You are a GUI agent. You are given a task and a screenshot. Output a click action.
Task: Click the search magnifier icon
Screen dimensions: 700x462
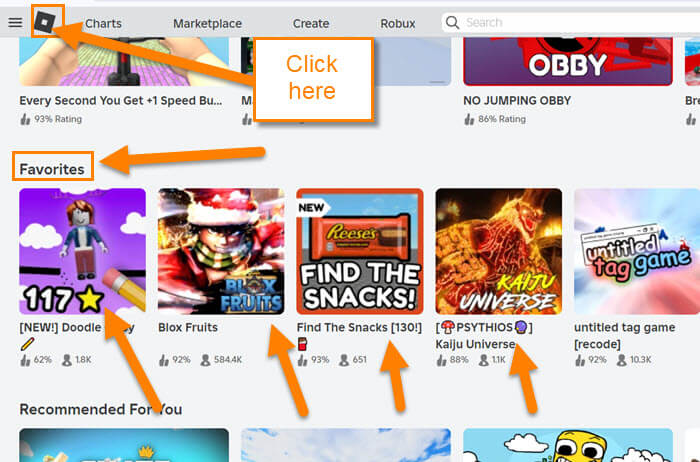[452, 22]
